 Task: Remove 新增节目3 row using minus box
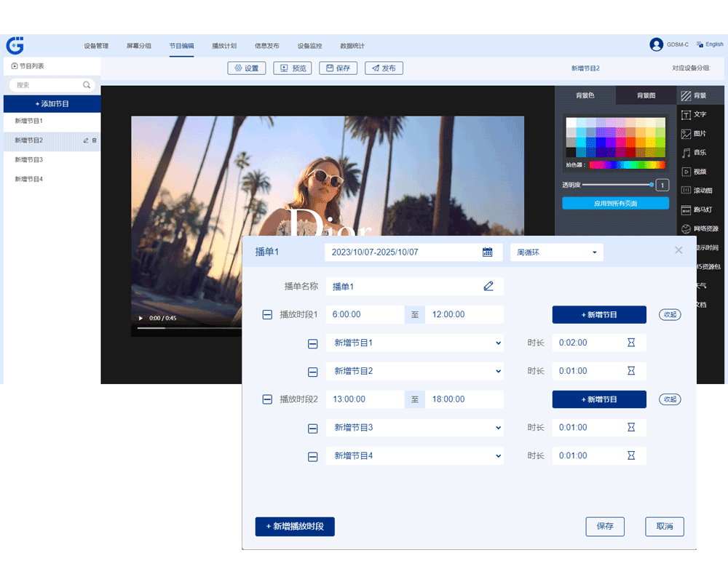313,428
